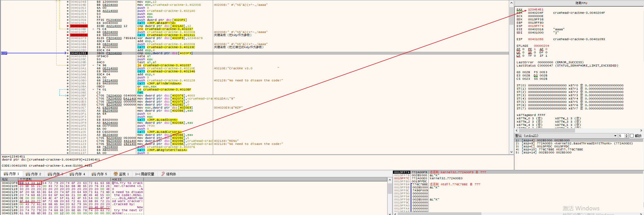The image size is (644, 215).
Task: Switch to the 内存 1 dump tab
Action: tap(12, 174)
